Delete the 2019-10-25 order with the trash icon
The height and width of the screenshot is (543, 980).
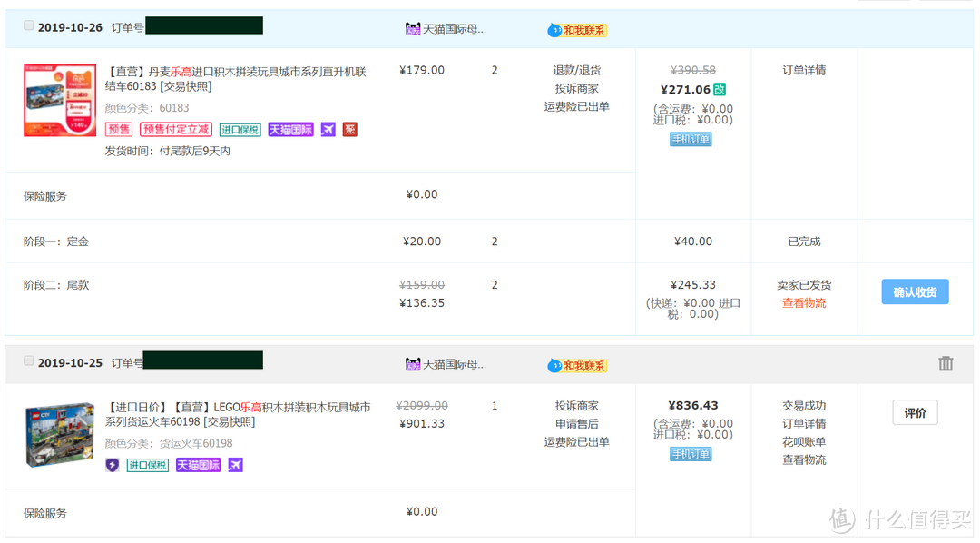click(946, 363)
